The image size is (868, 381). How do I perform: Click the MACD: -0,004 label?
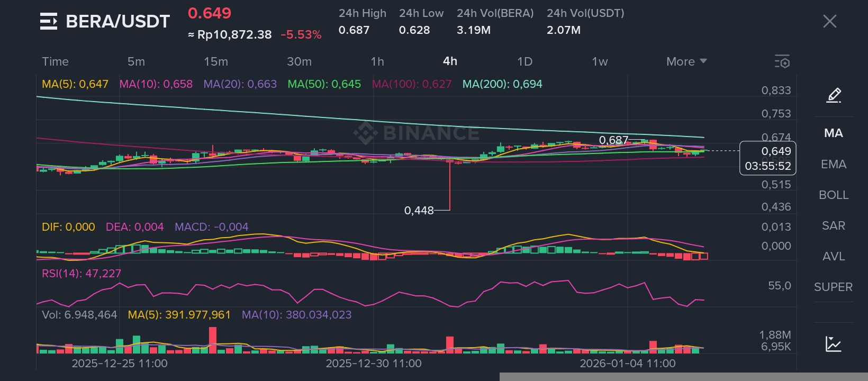coord(212,227)
